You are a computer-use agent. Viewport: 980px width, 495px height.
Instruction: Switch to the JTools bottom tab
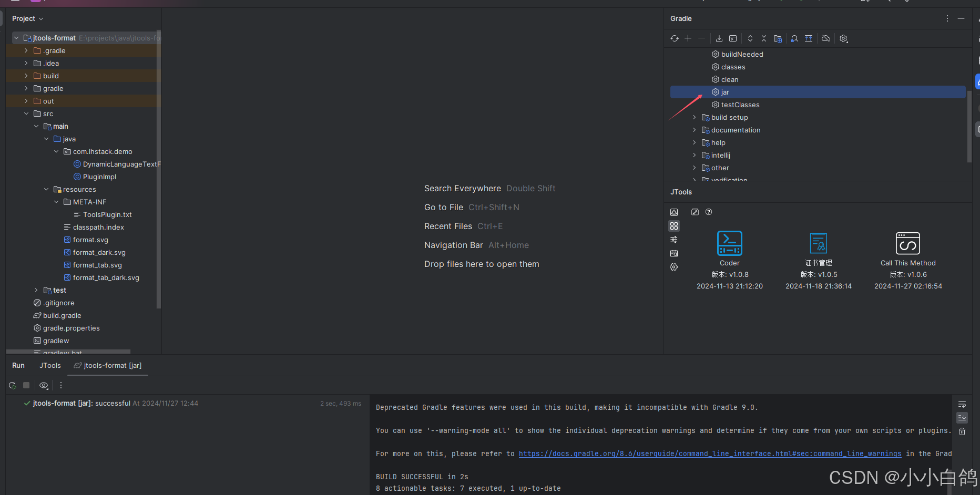(50, 365)
